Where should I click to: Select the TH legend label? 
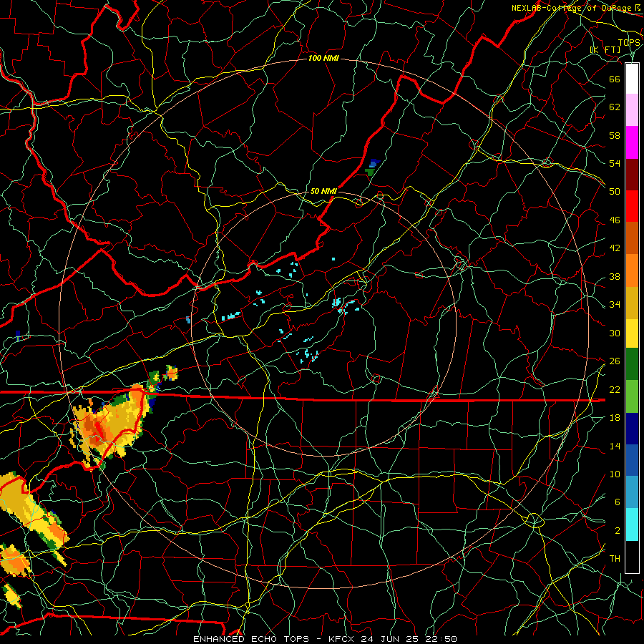point(615,559)
